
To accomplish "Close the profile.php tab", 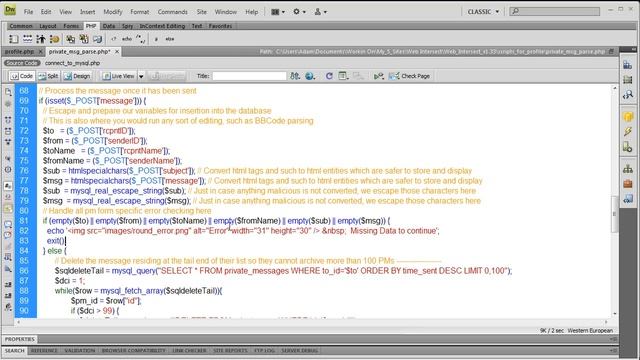I will pyautogui.click(x=40, y=52).
